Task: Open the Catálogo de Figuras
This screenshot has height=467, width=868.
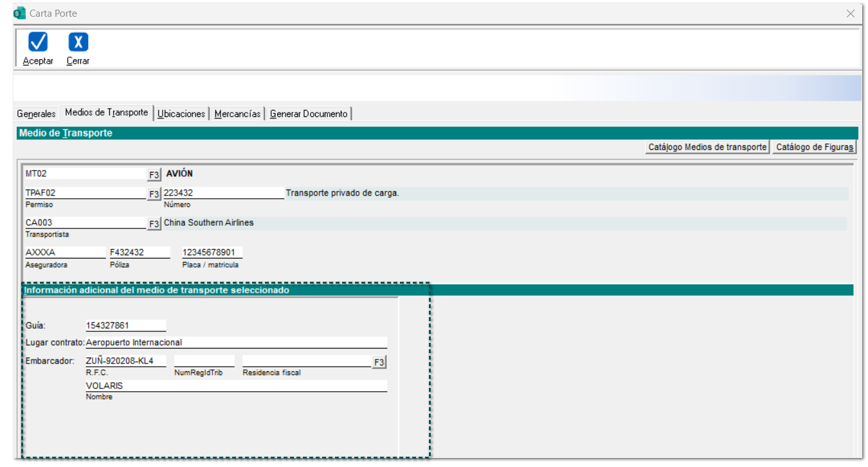Action: click(x=815, y=147)
